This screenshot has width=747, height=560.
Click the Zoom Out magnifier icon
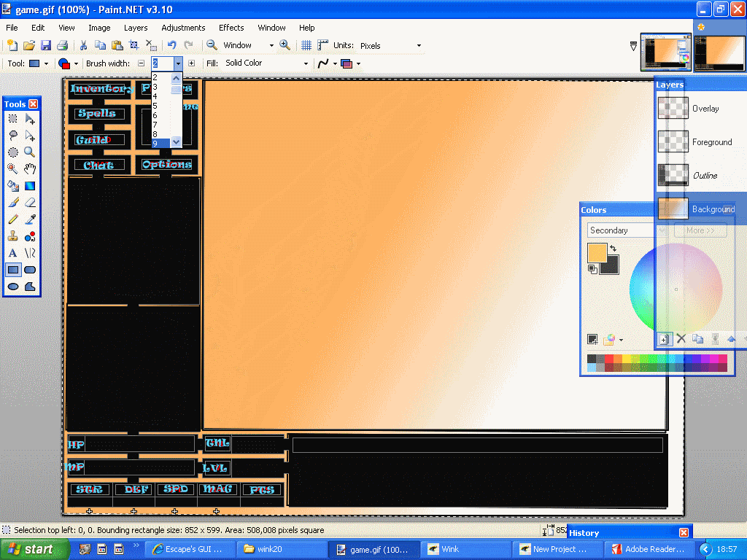point(212,45)
